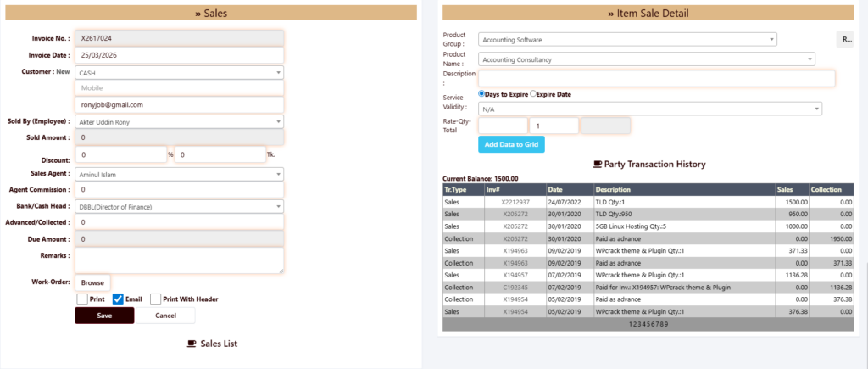Viewport: 868px width, 369px height.
Task: Click the Mobile number input field
Action: [x=179, y=87]
